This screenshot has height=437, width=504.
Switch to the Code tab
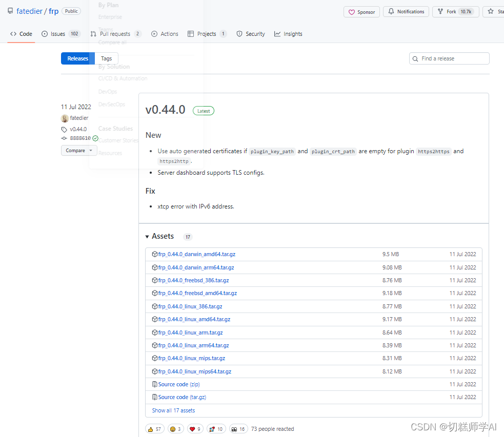(x=21, y=34)
